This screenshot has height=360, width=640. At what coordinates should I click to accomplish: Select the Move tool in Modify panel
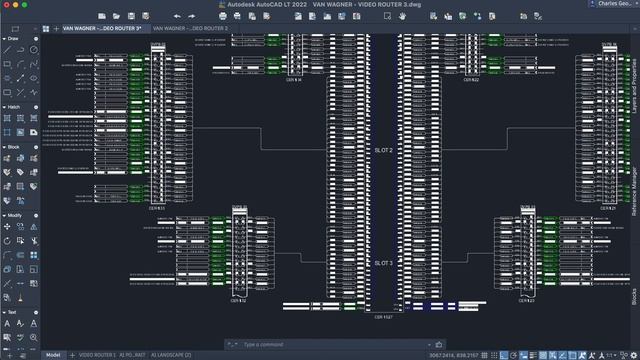coord(7,227)
